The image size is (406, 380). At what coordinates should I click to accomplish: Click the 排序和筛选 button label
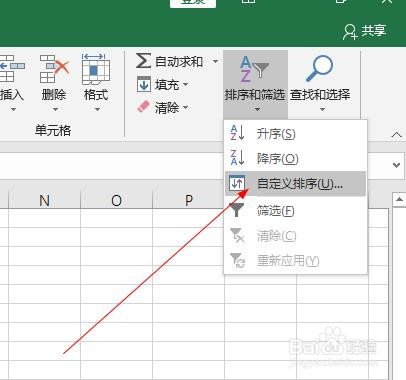coord(255,95)
